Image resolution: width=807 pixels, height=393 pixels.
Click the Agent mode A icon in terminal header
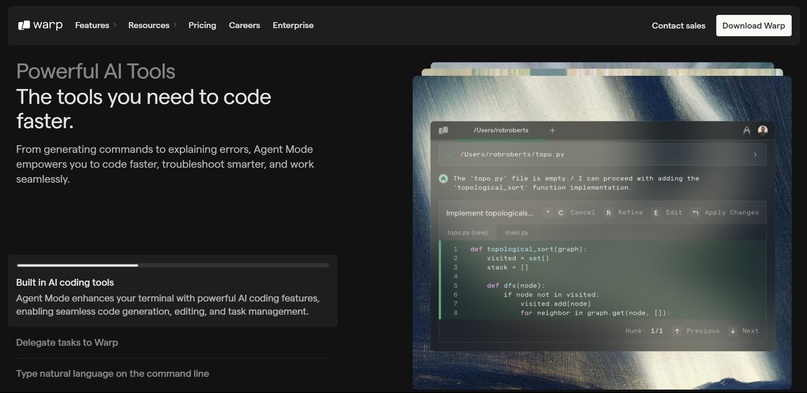tap(746, 131)
